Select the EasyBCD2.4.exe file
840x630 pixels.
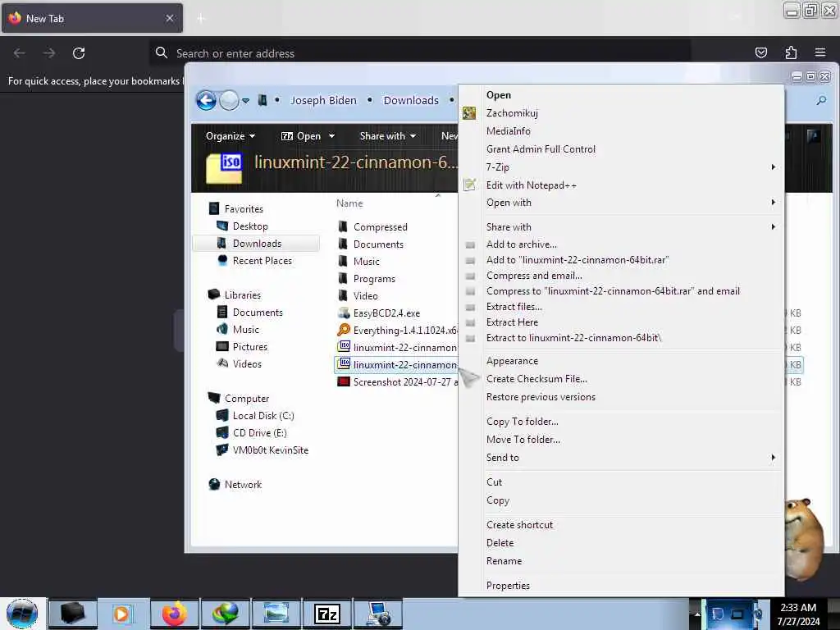pos(386,313)
